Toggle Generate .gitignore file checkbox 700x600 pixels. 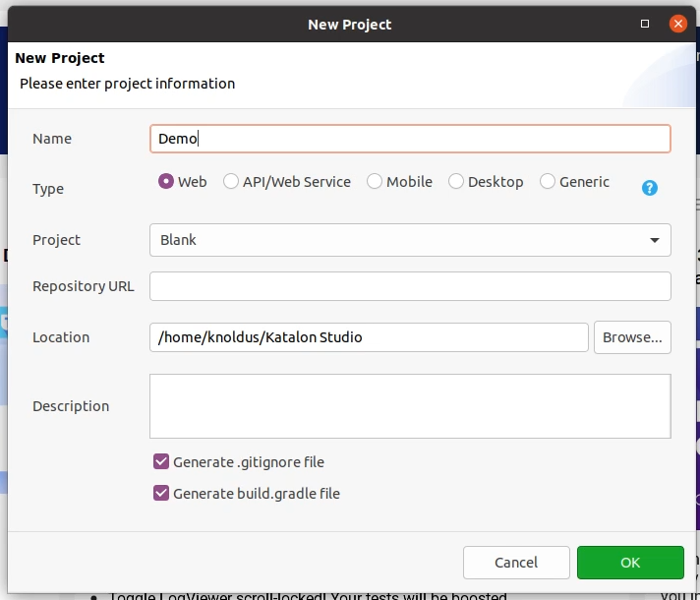162,461
